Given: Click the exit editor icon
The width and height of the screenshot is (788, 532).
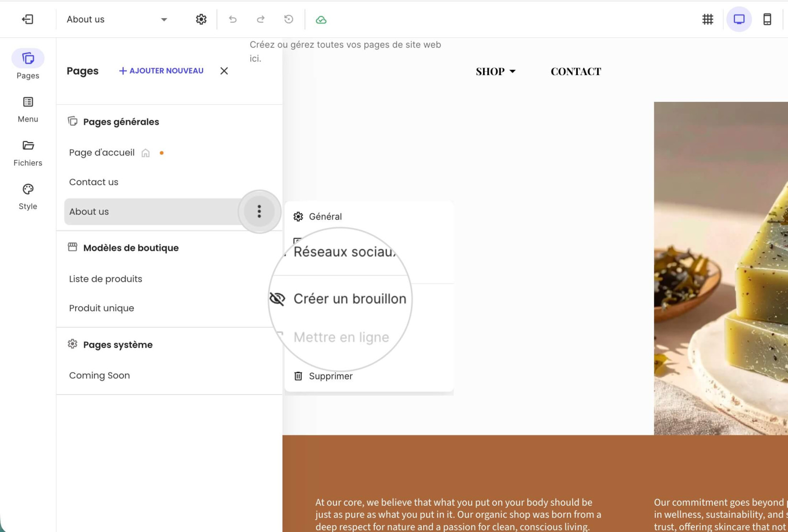Looking at the screenshot, I should coord(28,19).
